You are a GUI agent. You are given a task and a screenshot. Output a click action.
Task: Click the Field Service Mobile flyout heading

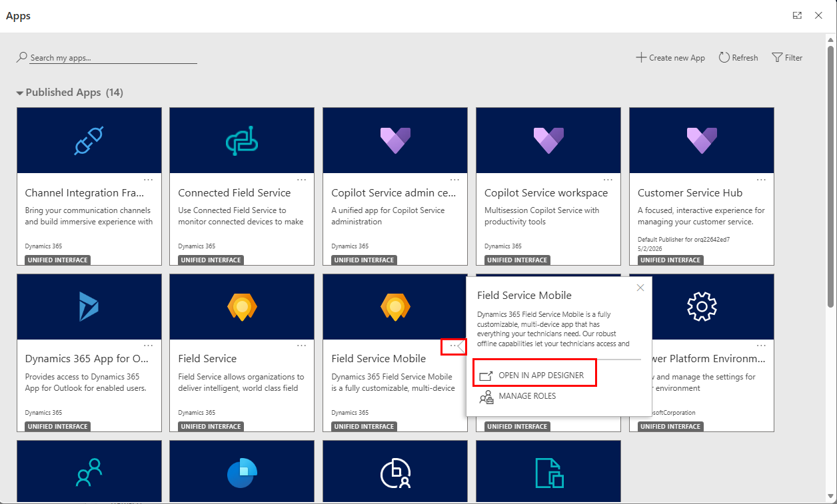[x=524, y=296]
